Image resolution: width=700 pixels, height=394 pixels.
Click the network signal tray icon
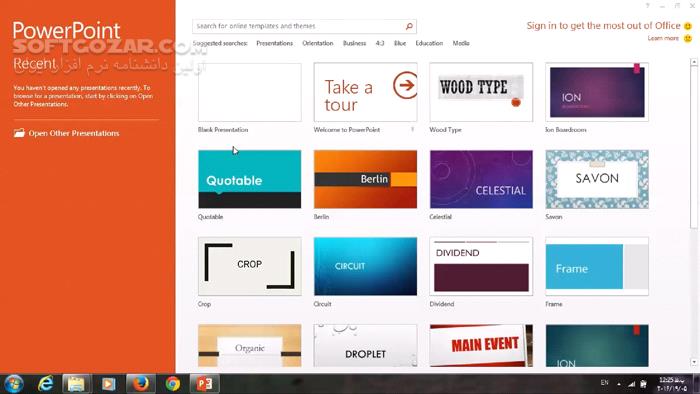[x=631, y=383]
